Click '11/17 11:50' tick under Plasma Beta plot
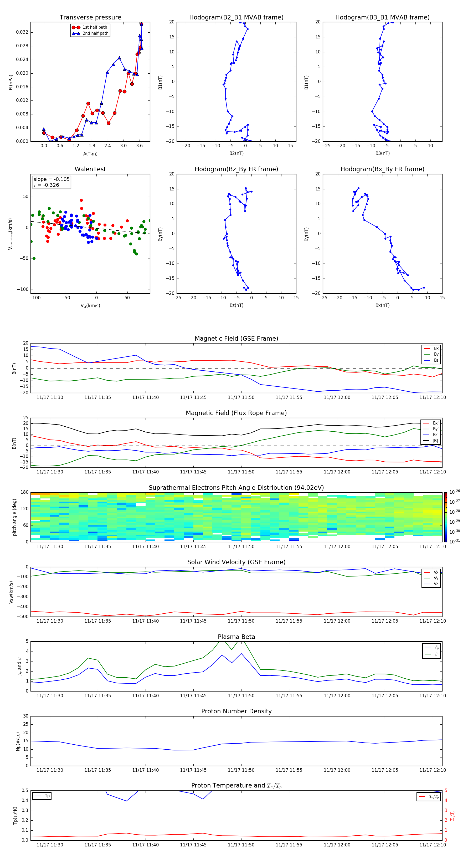Image resolution: width=473 pixels, height=868 pixels. (241, 695)
